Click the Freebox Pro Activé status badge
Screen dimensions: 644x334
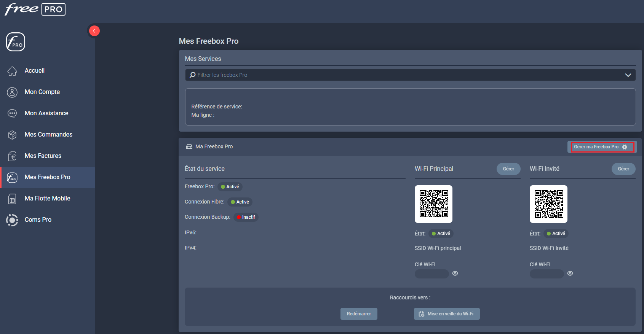tap(230, 187)
